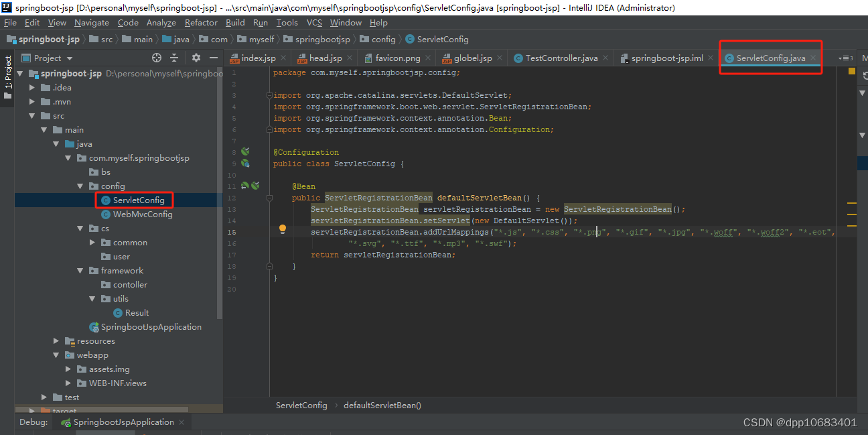Open the Refactor menu
868x435 pixels.
click(201, 22)
